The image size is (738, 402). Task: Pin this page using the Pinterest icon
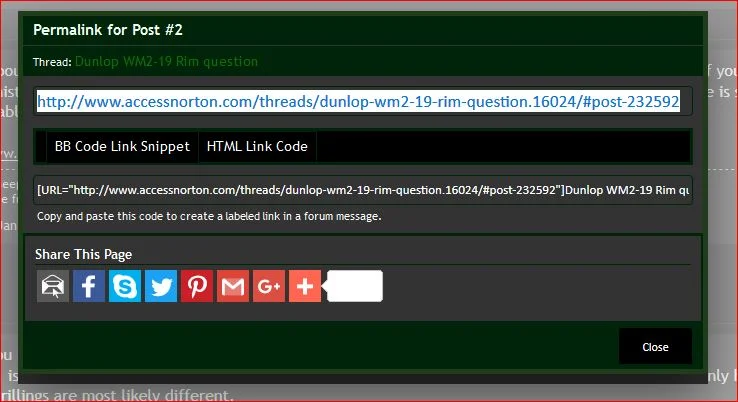pyautogui.click(x=197, y=286)
